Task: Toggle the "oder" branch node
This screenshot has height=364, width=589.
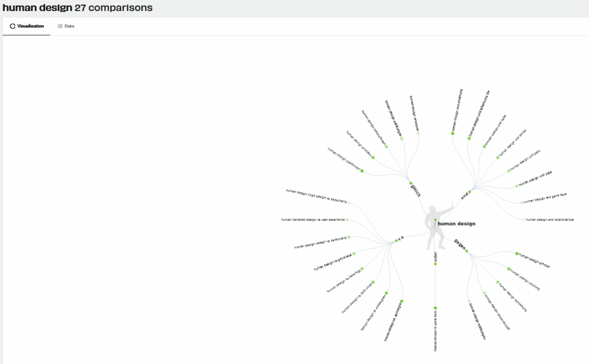Action: coord(435,263)
